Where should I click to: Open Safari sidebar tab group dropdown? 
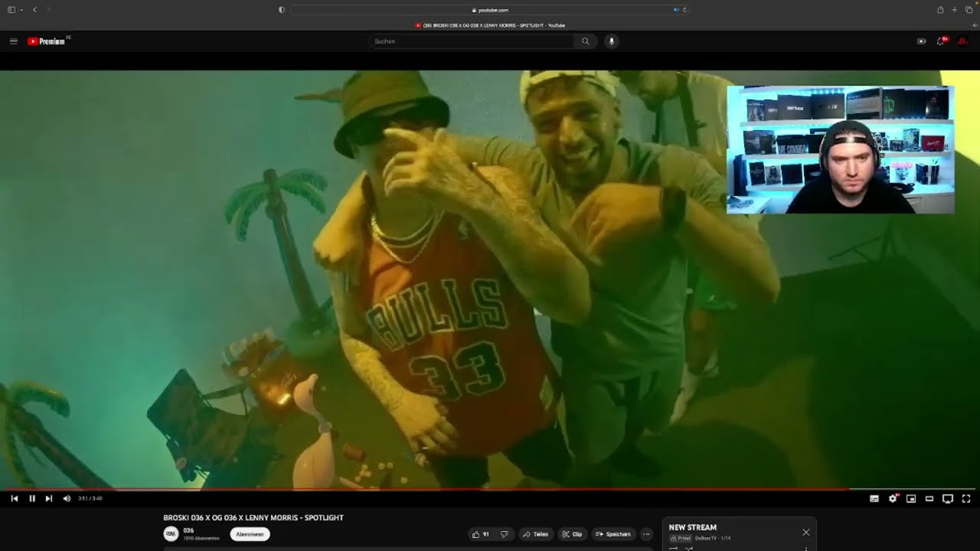21,10
